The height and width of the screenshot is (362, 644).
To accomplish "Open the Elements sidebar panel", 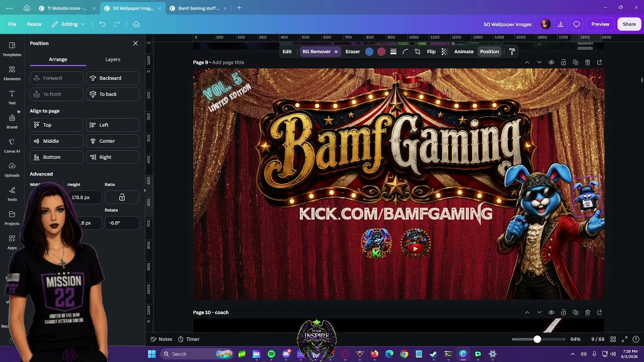I will point(12,73).
